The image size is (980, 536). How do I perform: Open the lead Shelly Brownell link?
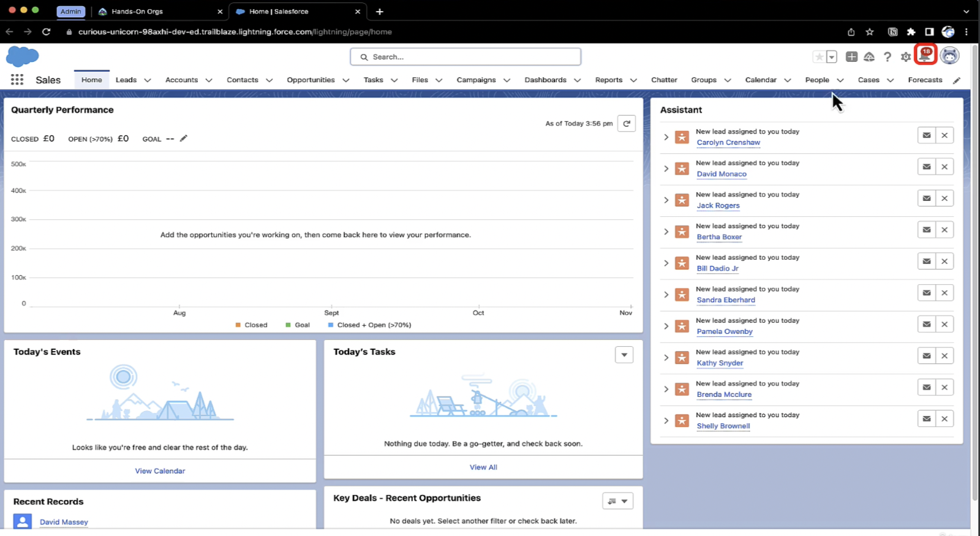click(723, 426)
